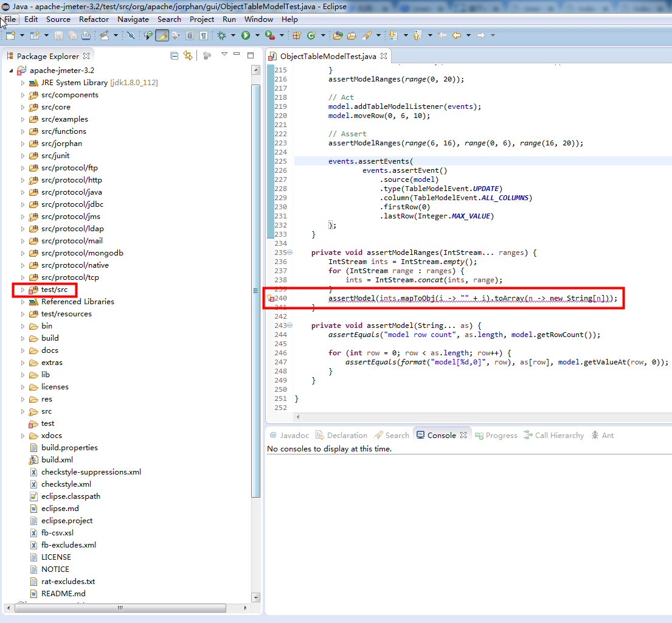Click the Debug bug icon

pos(221,35)
